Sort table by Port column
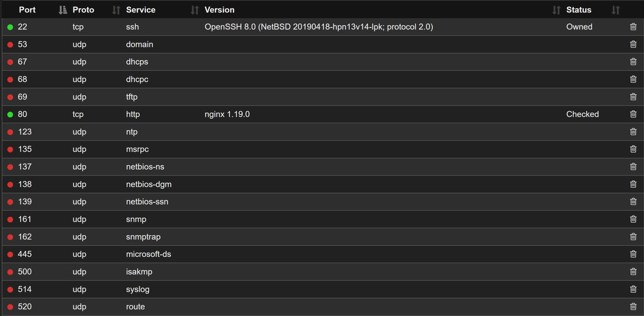This screenshot has width=644, height=316. coord(62,10)
